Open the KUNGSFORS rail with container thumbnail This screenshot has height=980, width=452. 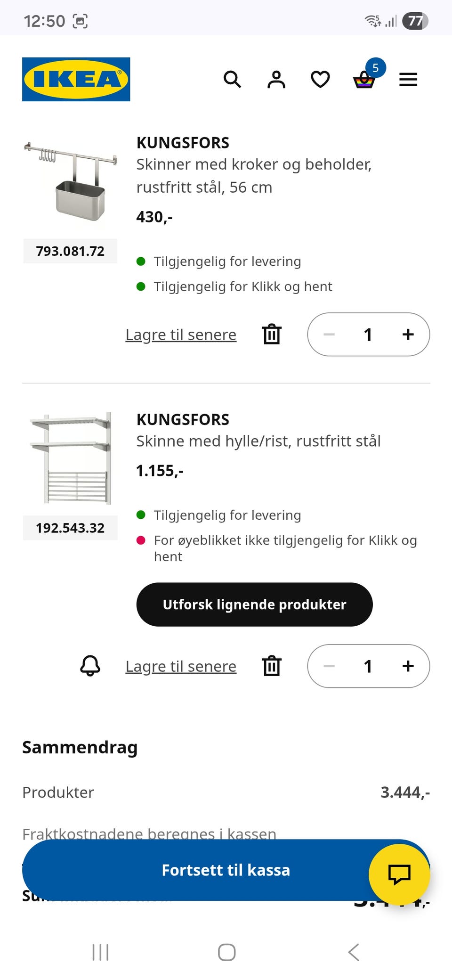click(70, 181)
